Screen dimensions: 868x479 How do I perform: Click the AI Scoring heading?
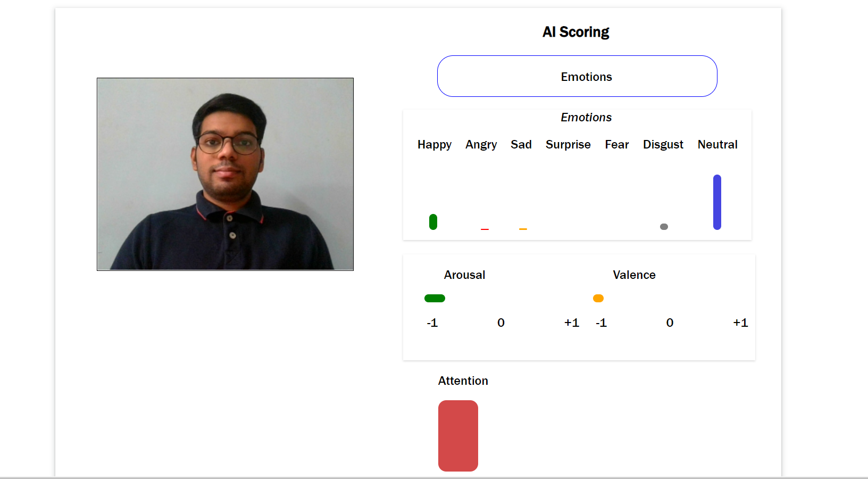pyautogui.click(x=575, y=32)
